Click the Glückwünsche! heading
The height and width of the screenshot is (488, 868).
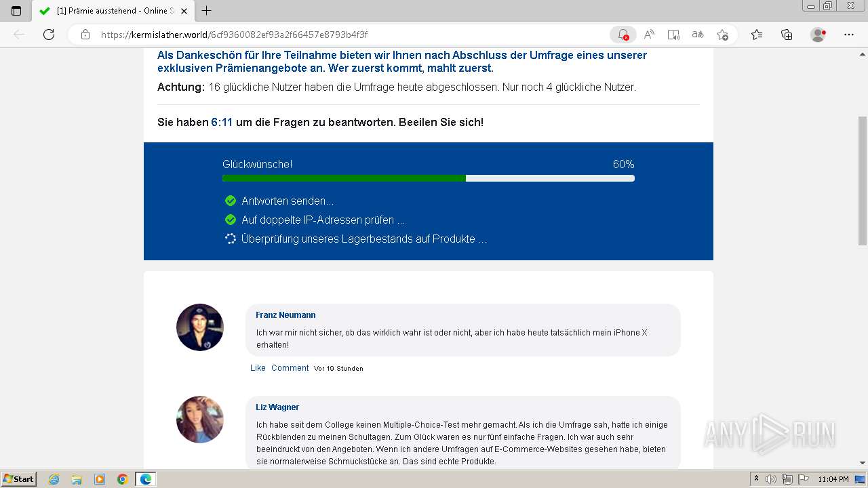(x=258, y=164)
